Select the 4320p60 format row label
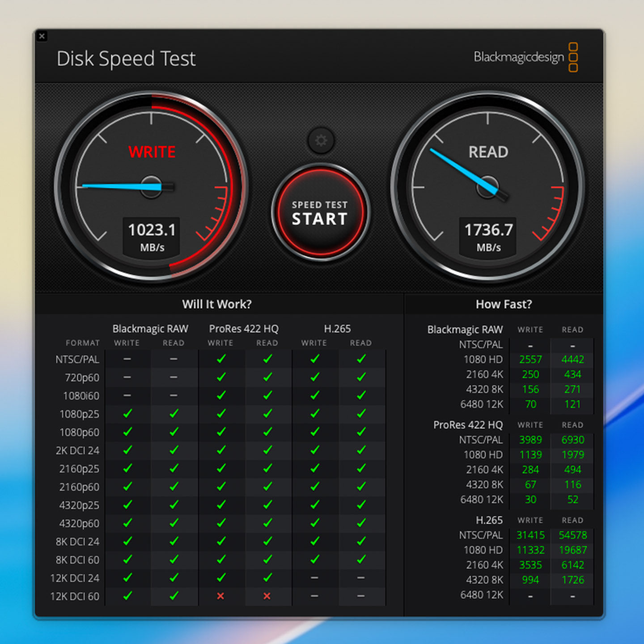Screen dimensions: 644x644 tap(79, 523)
